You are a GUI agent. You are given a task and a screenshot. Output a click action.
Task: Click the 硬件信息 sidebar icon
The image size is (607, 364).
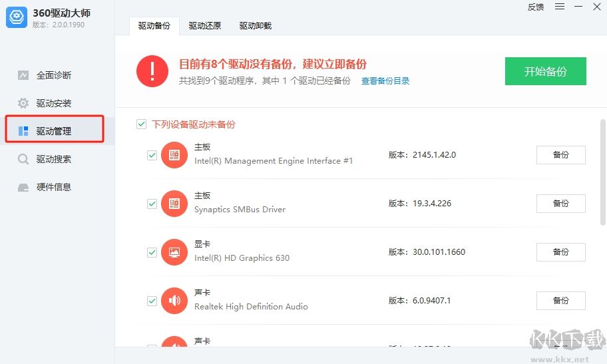point(23,188)
